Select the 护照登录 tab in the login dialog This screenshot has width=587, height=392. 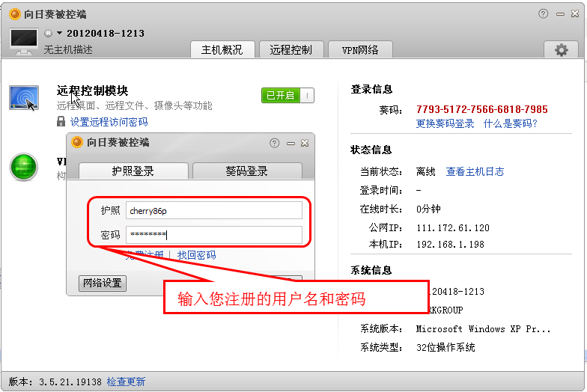click(133, 171)
